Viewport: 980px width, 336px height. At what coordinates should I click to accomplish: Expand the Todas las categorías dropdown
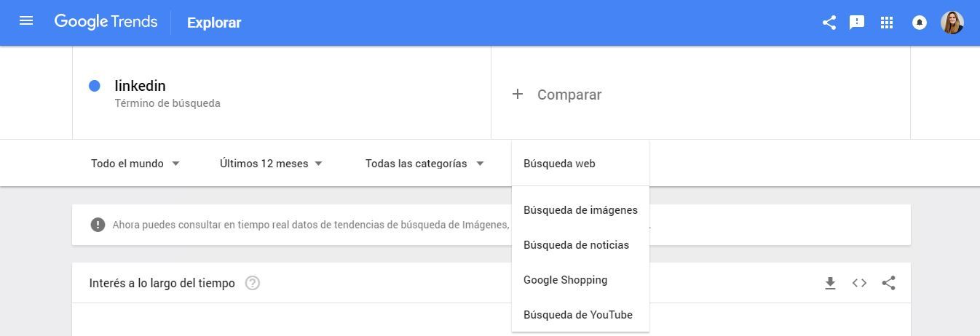coord(424,164)
